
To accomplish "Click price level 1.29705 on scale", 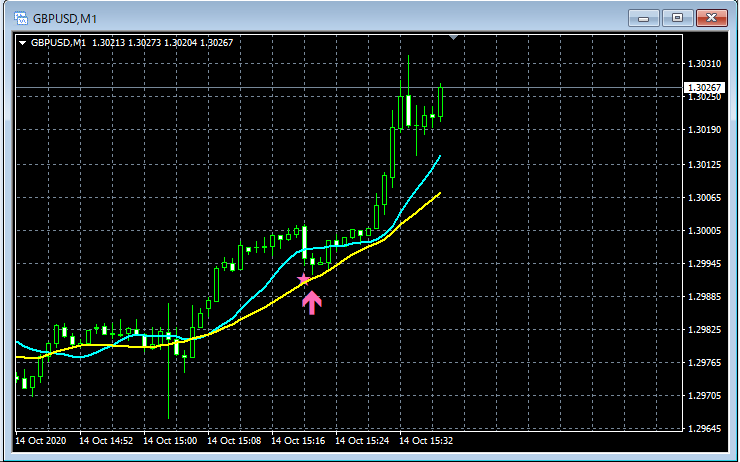I will point(705,396).
